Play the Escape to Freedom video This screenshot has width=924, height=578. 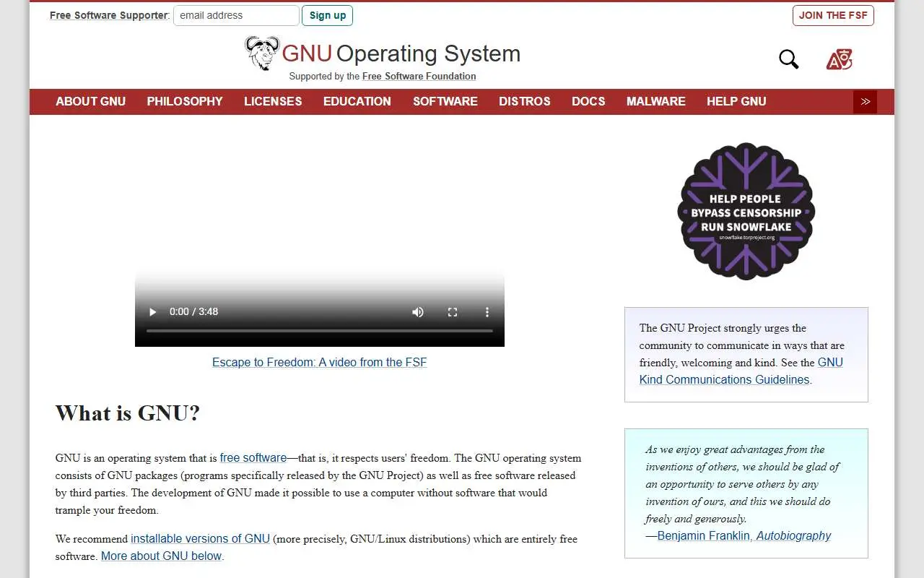[x=152, y=312]
